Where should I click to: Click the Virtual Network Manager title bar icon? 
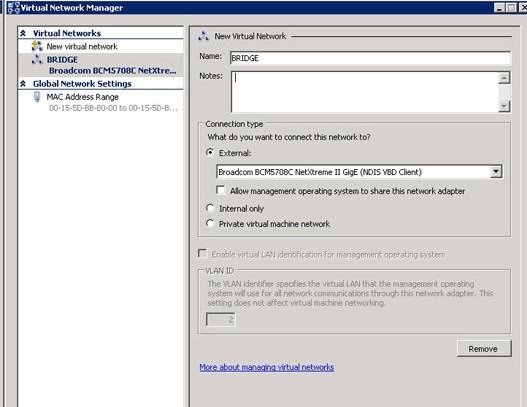coord(13,7)
